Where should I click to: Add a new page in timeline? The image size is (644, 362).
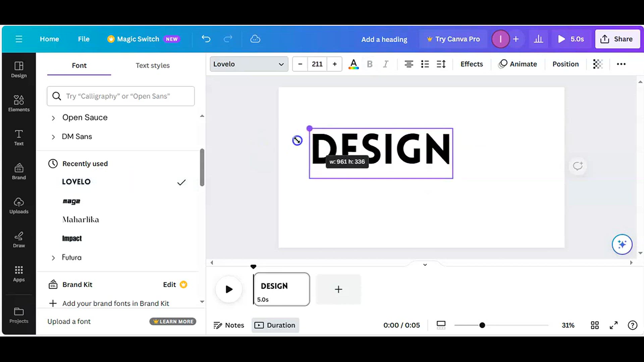point(338,289)
